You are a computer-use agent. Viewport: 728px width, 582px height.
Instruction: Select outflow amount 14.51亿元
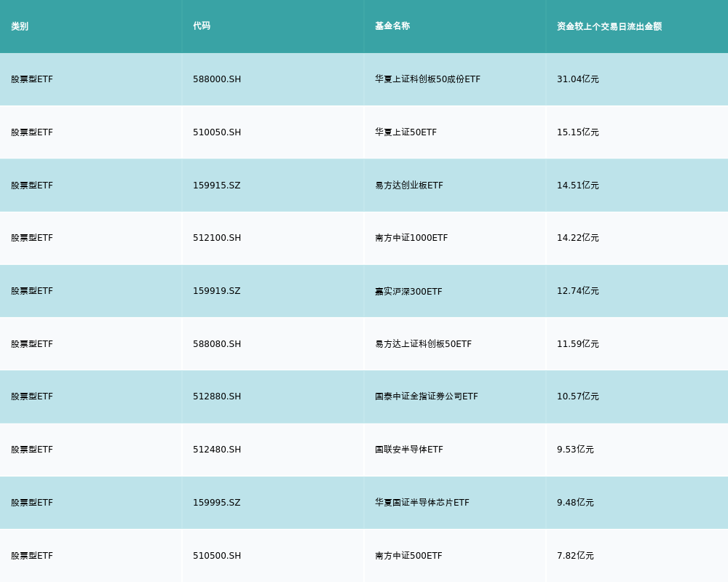pos(577,186)
